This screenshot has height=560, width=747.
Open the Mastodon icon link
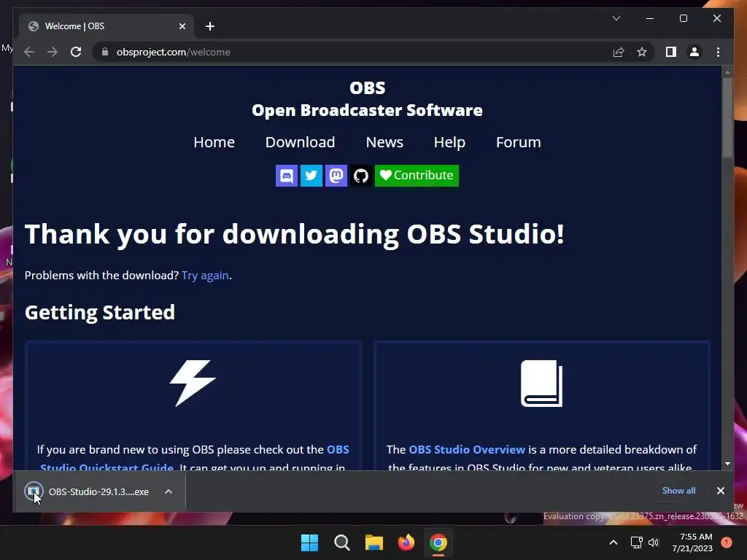[336, 176]
